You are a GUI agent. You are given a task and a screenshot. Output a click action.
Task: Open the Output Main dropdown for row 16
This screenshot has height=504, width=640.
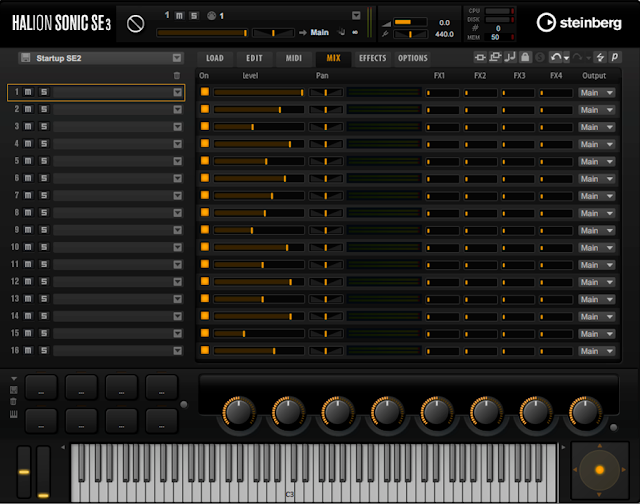click(x=597, y=351)
